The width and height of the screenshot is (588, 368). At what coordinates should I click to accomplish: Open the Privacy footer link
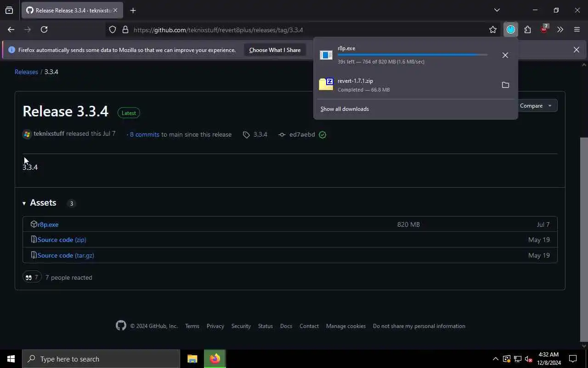(x=215, y=326)
